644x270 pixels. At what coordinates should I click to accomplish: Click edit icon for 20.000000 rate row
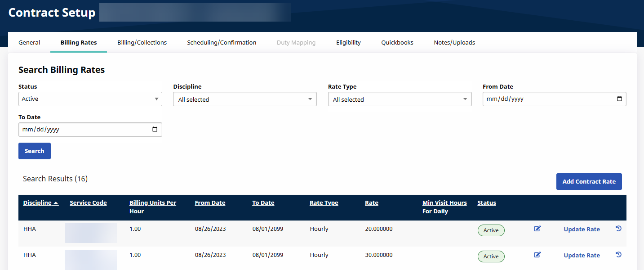tap(537, 229)
